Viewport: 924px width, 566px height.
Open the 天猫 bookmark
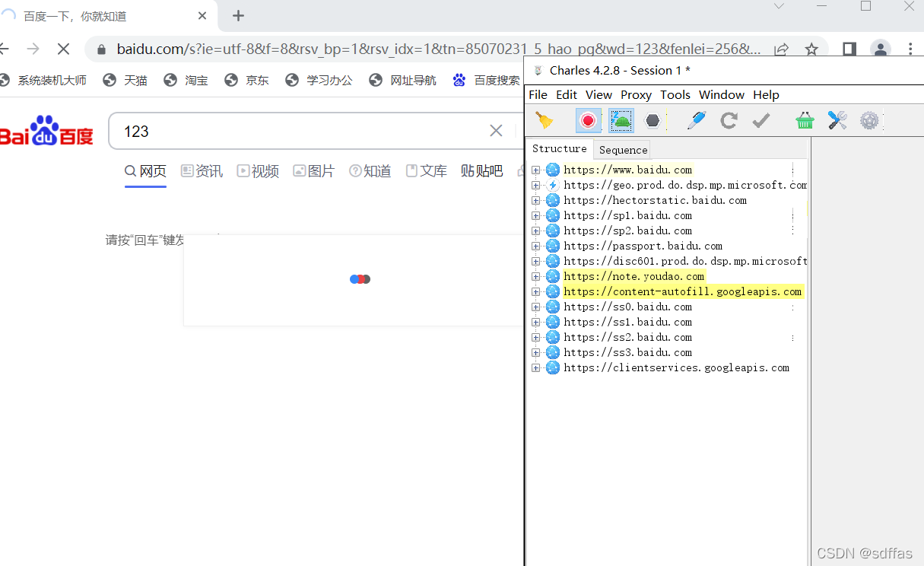[125, 80]
